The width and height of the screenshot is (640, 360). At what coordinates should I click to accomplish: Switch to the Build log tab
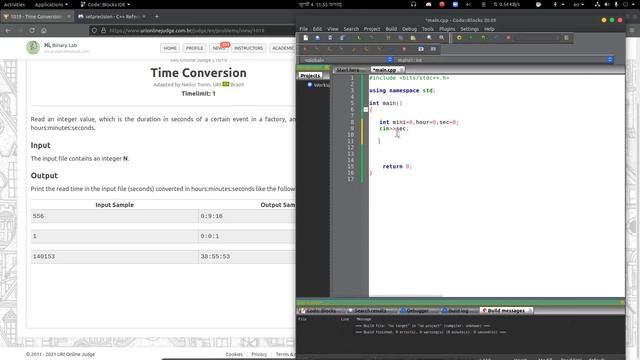click(459, 311)
